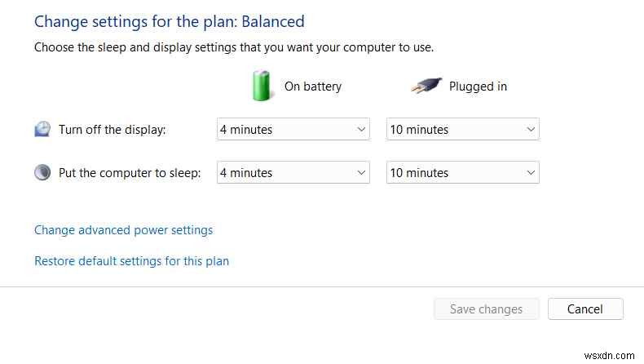Open the plugged-in sleep timeout dropdown
Viewport: 644px width, 364px height.
pyautogui.click(x=462, y=172)
